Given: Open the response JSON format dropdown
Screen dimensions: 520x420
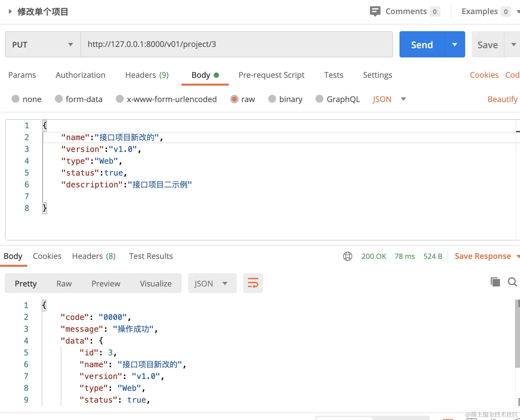Looking at the screenshot, I should click(212, 283).
